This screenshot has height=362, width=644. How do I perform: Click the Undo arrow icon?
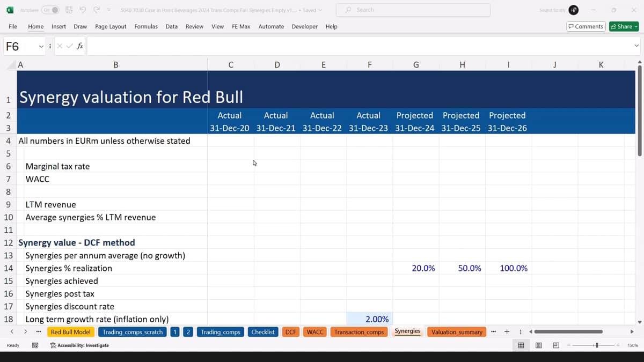click(83, 10)
